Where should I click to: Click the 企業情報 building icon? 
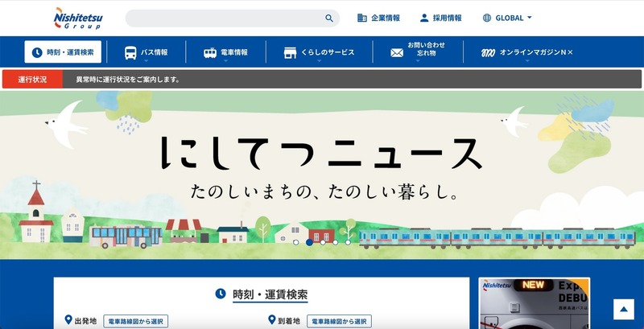(x=362, y=18)
